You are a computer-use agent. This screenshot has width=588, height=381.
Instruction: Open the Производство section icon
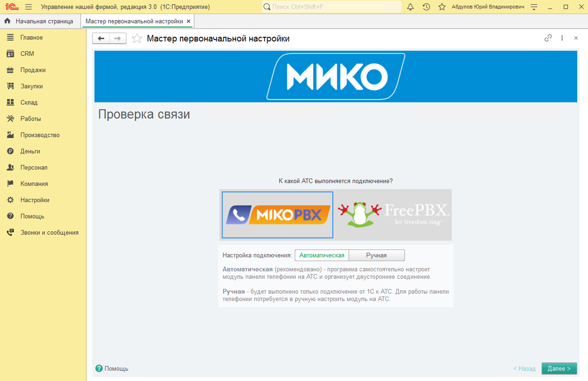point(10,135)
